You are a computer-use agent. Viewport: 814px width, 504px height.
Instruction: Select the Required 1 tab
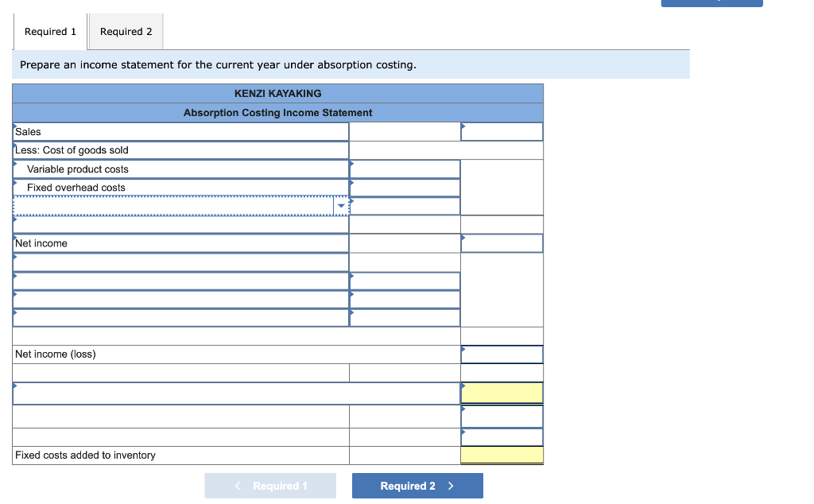pyautogui.click(x=49, y=31)
